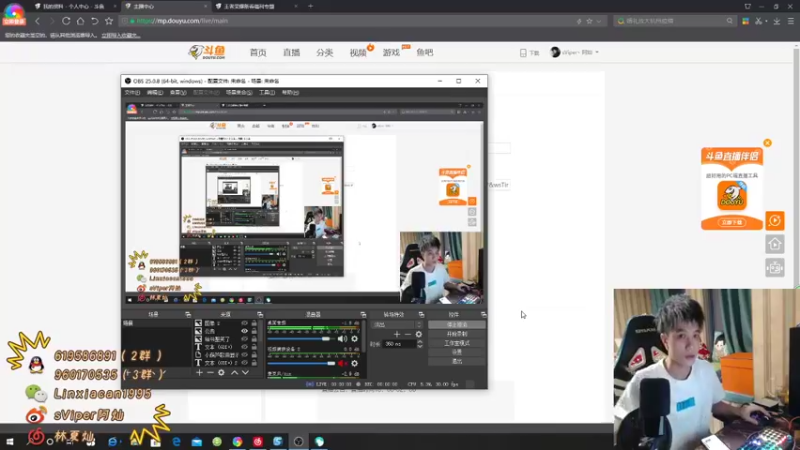Open the scene transition type dropdown
This screenshot has height=450, width=800.
click(x=397, y=324)
